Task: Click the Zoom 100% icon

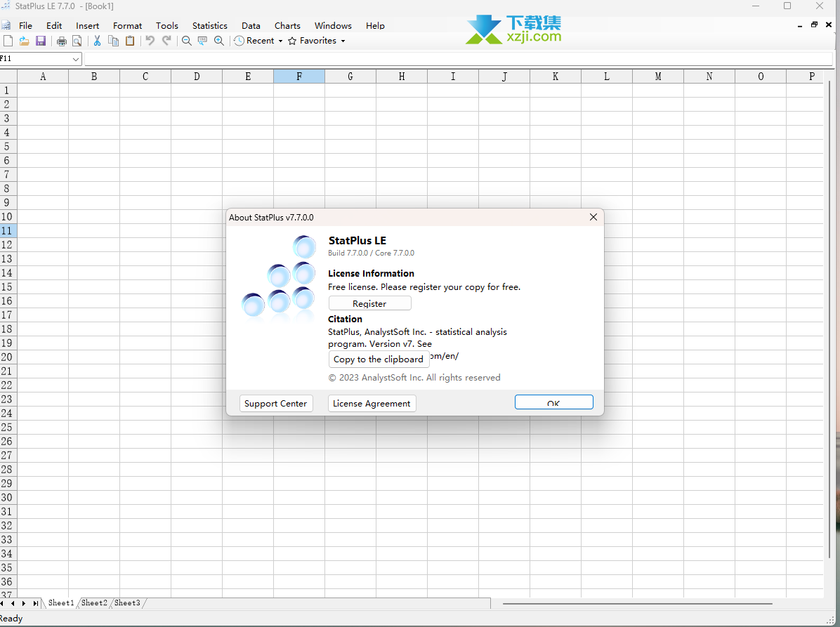Action: [x=202, y=41]
